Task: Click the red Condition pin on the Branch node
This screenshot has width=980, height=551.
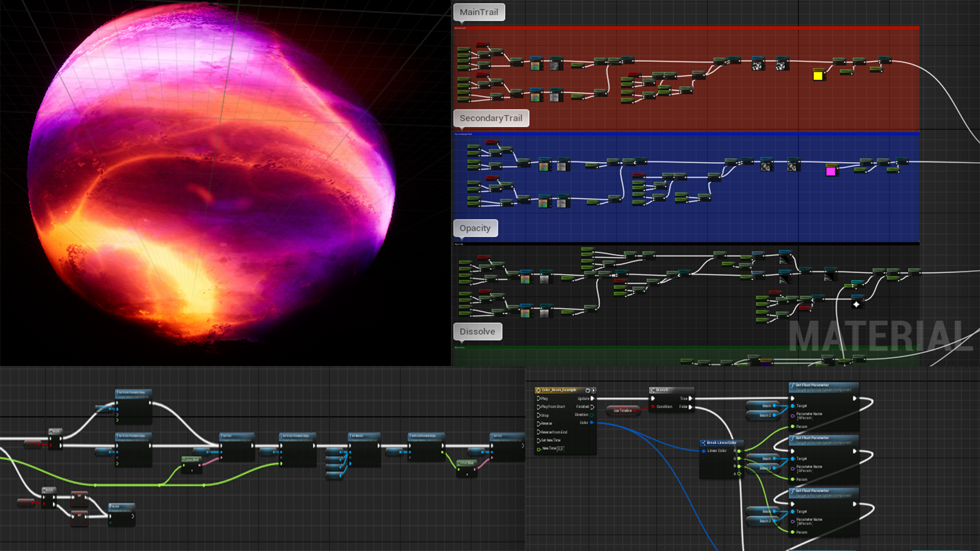Action: [x=653, y=407]
